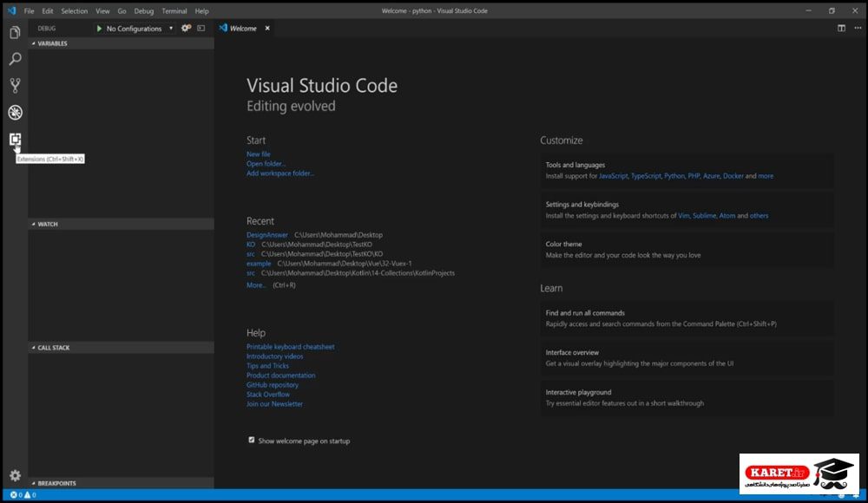Click the VS Code logo in title bar
This screenshot has width=868, height=503.
(11, 10)
